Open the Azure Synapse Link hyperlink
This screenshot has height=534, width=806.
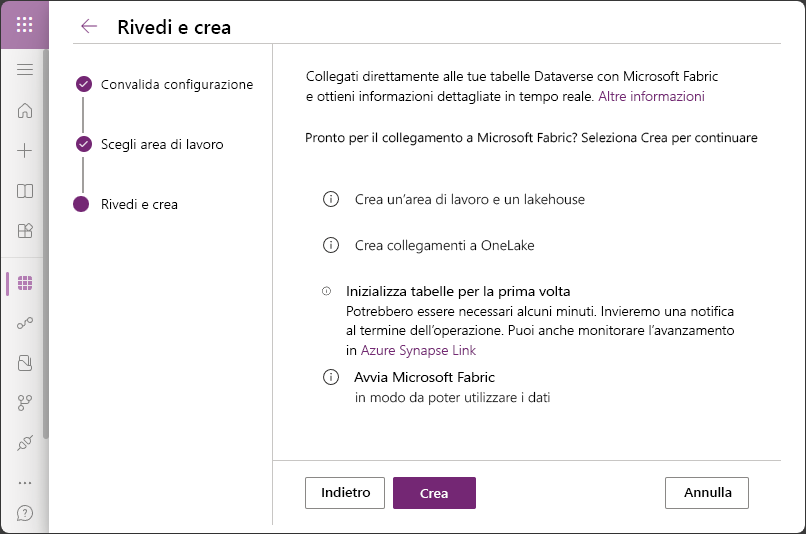[418, 351]
